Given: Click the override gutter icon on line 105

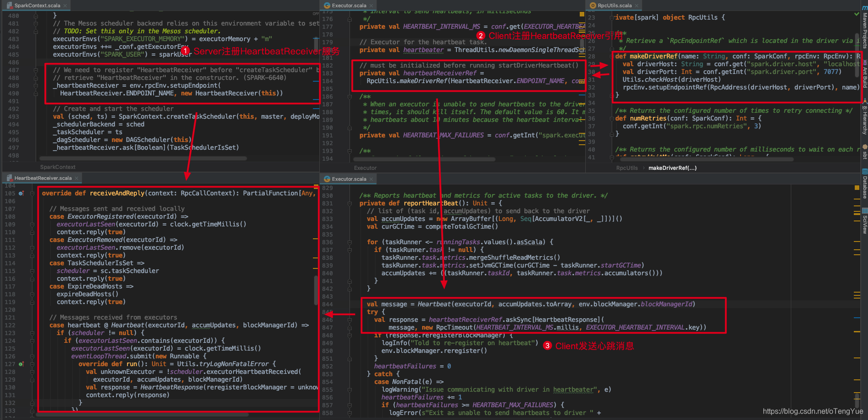Looking at the screenshot, I should (21, 194).
